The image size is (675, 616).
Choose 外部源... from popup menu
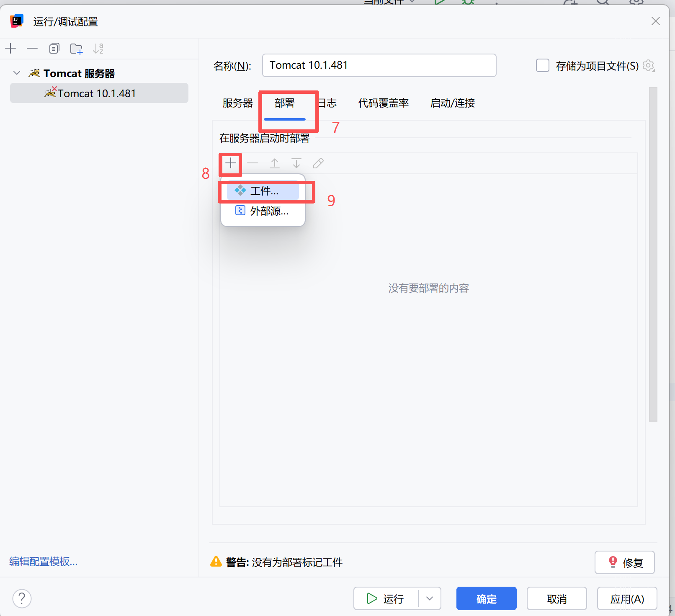click(x=263, y=211)
